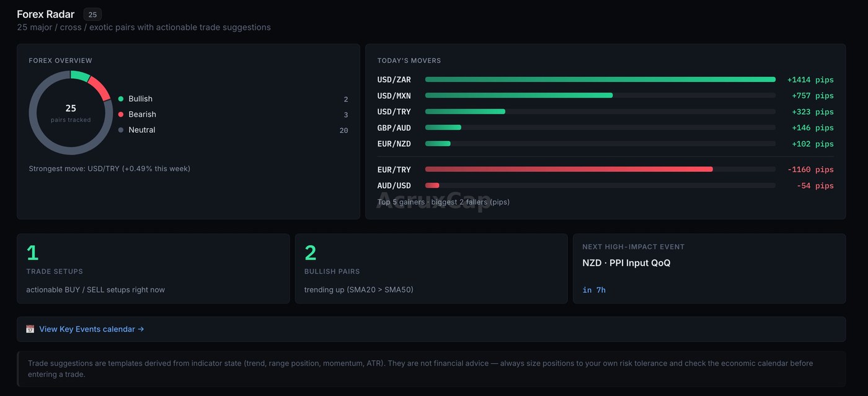Viewport: 868px width, 396px height.
Task: Click the +146 pips value
Action: 813,128
